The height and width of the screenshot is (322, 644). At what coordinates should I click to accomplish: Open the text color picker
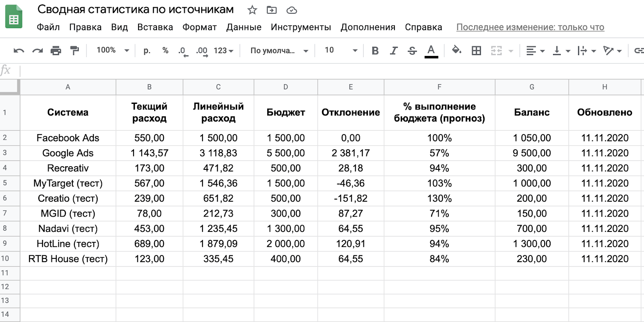(431, 51)
